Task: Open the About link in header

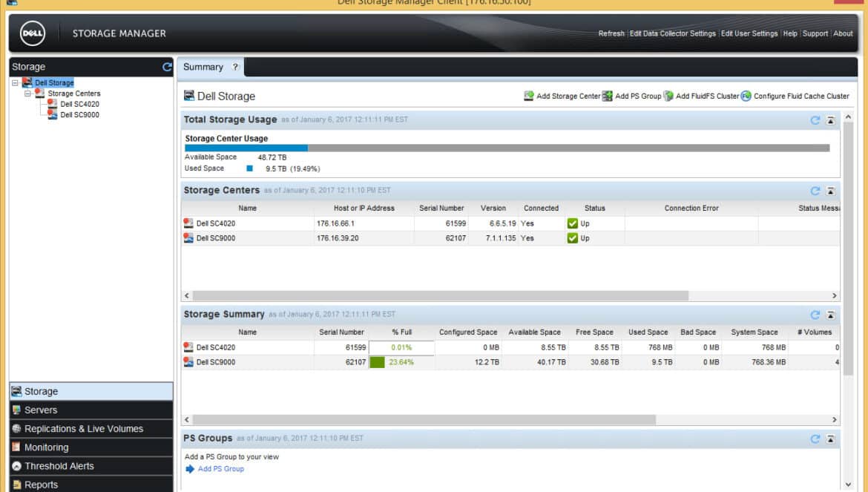Action: pos(843,33)
